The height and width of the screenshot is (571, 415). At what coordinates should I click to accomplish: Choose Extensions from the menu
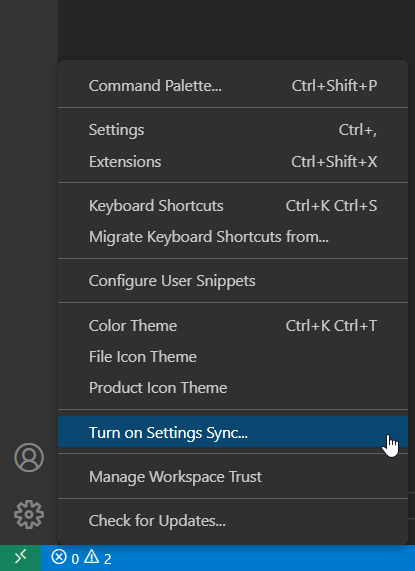click(x=233, y=162)
